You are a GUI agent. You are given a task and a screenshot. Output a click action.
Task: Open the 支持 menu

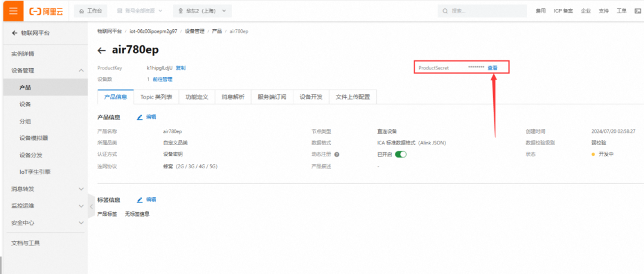point(603,11)
